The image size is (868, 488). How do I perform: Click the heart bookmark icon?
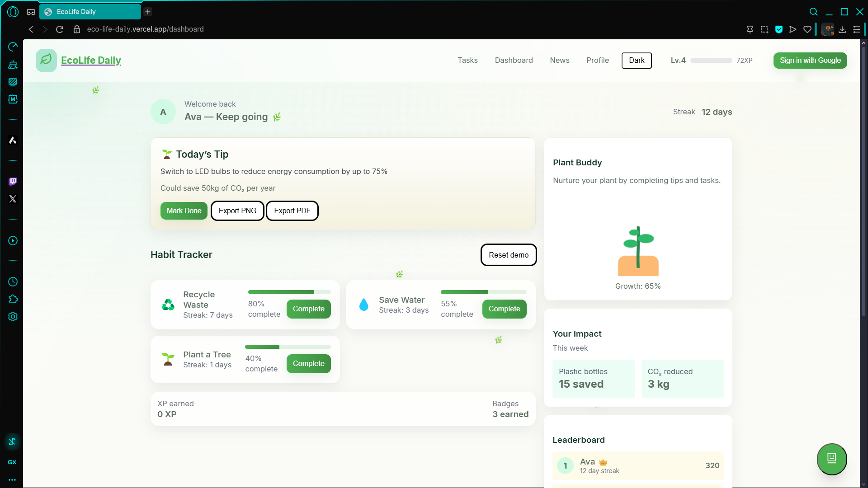807,29
